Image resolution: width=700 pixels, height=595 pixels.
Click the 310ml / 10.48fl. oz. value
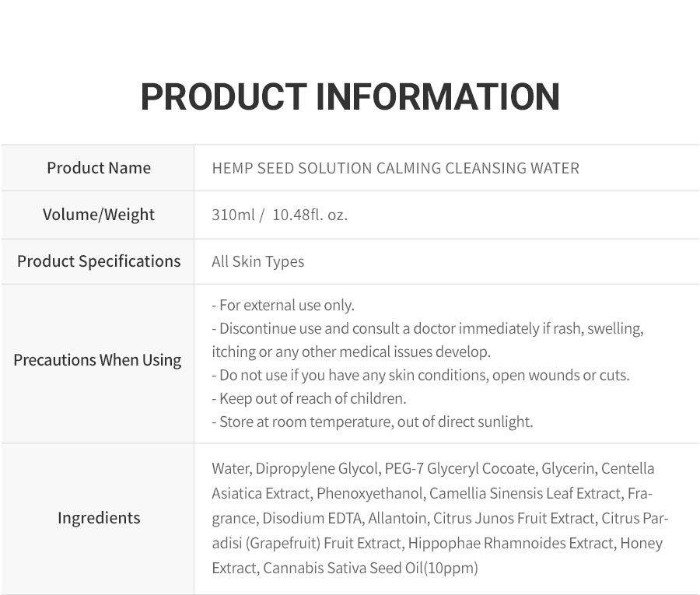pos(279,215)
